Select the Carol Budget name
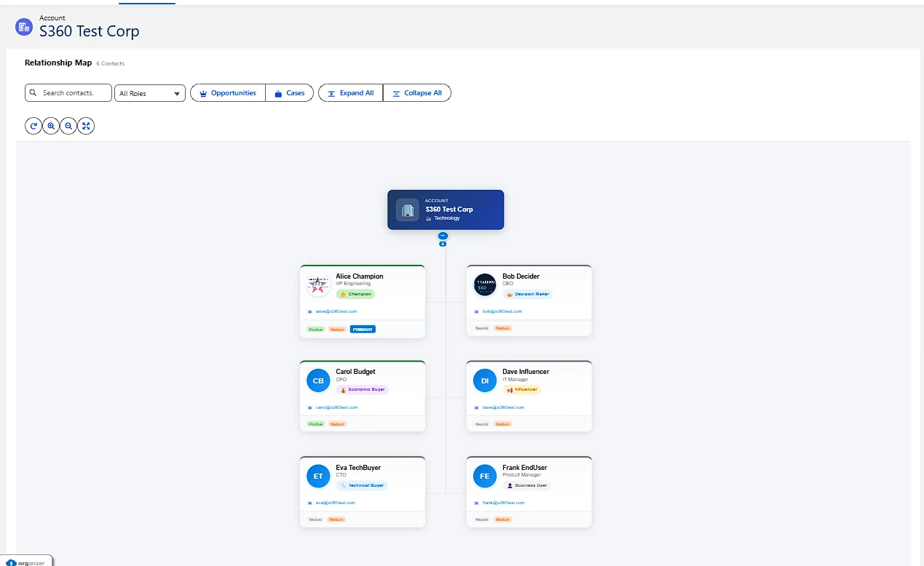Viewport: 924px width, 566px height. (x=355, y=372)
